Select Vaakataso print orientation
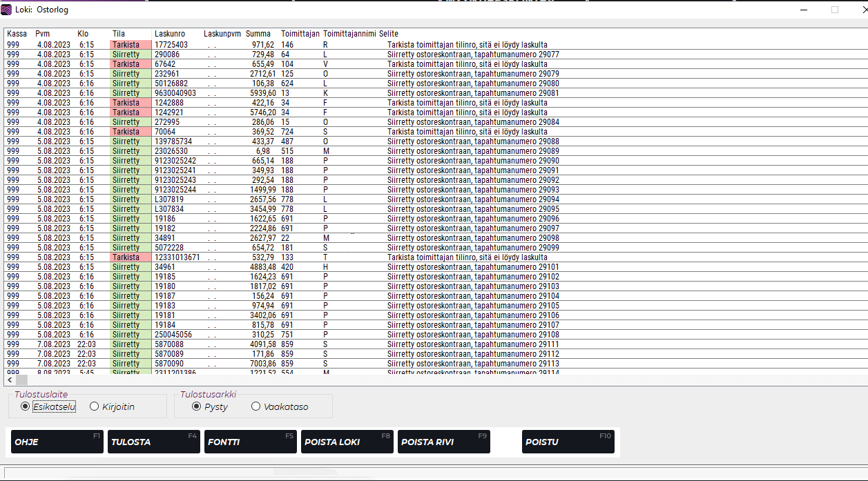Image resolution: width=868 pixels, height=481 pixels. [256, 407]
